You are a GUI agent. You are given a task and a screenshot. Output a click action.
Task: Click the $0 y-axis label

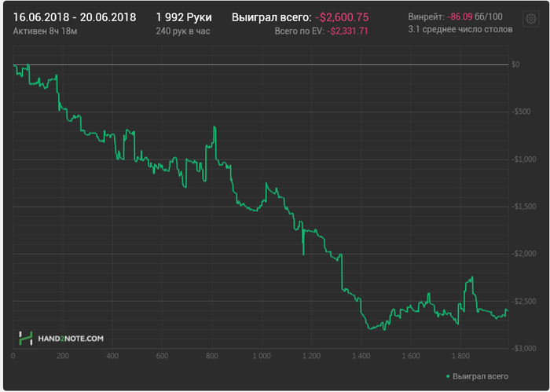(x=515, y=64)
